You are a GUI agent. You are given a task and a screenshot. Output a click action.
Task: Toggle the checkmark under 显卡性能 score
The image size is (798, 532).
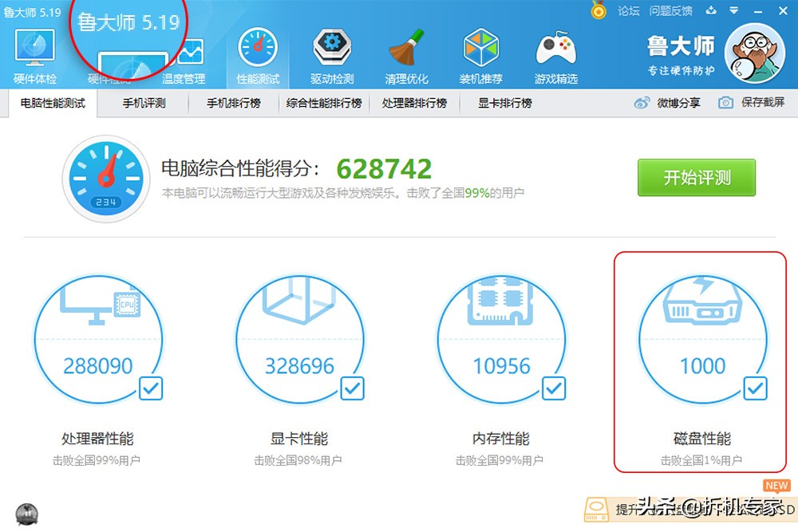(x=353, y=388)
